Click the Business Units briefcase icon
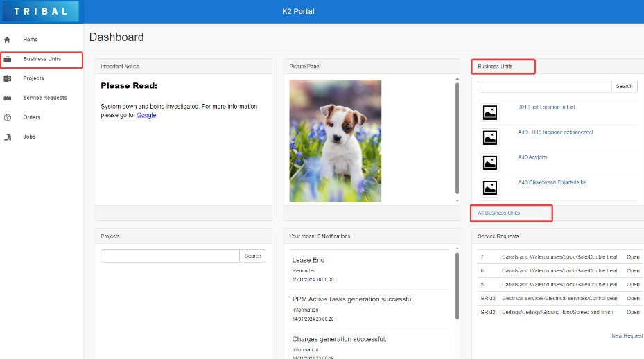The width and height of the screenshot is (644, 359). point(8,59)
